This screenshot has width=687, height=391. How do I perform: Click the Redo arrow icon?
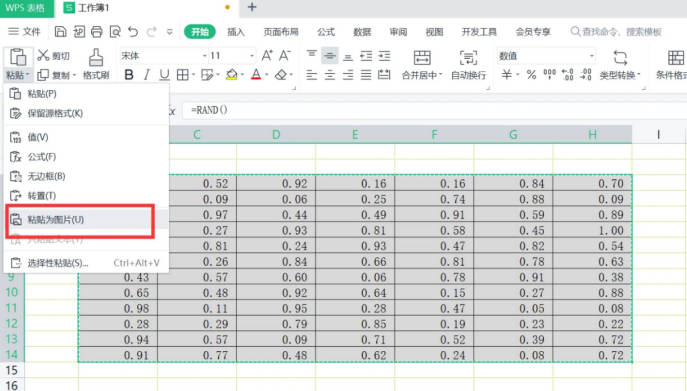(x=152, y=32)
